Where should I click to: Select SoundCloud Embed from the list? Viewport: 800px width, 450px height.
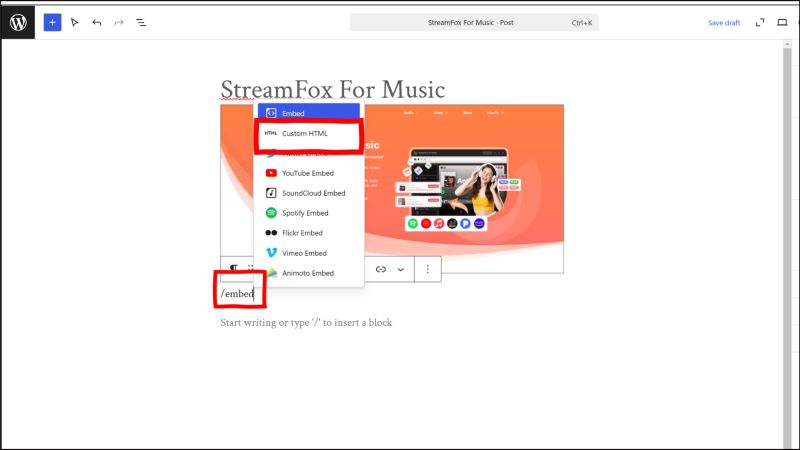pos(309,193)
